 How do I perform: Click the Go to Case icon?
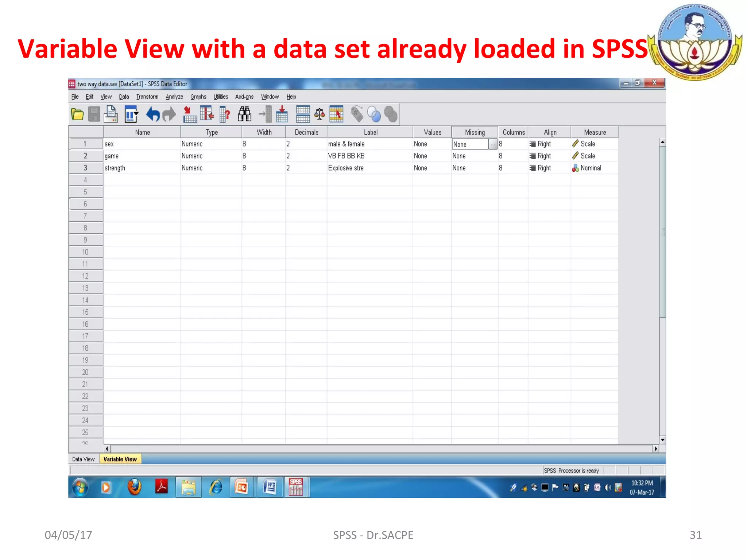click(189, 114)
